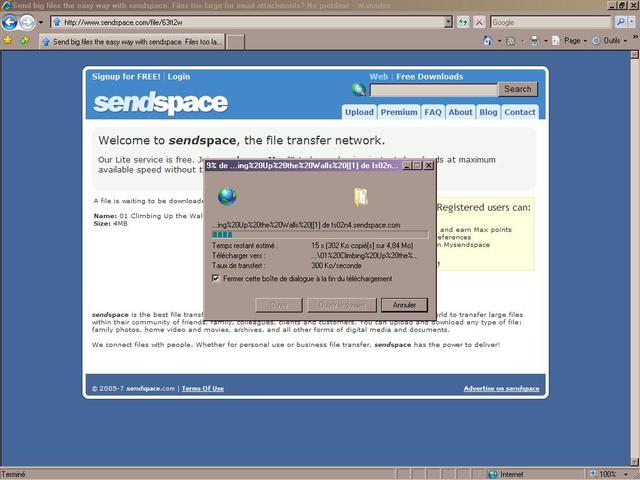Click the browser Forward arrow button
The height and width of the screenshot is (480, 640).
pos(27,22)
